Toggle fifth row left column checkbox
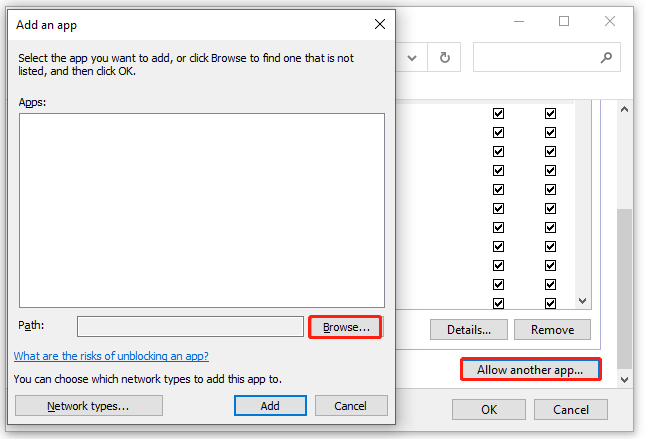The width and height of the screenshot is (645, 439). (498, 189)
